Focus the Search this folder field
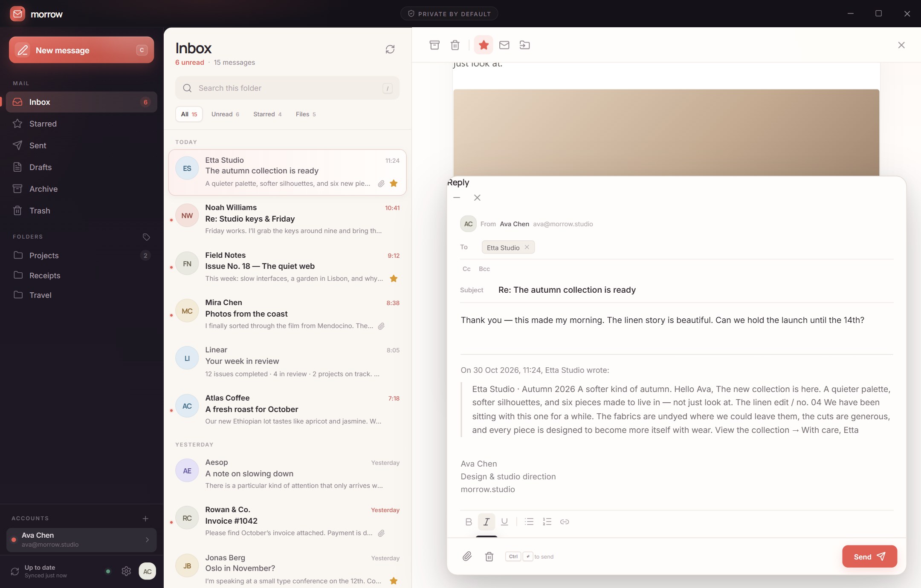 coord(287,88)
